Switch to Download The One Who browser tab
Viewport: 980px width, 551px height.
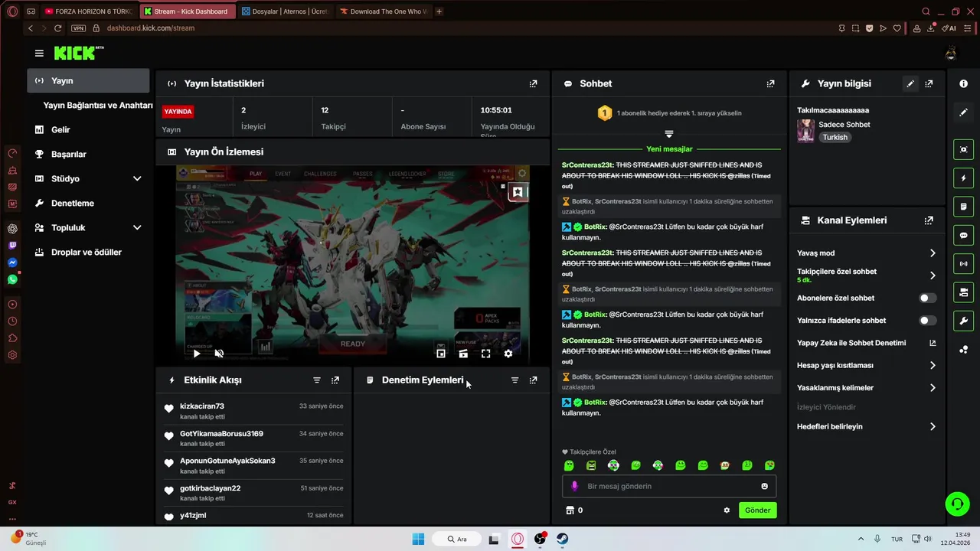click(383, 11)
